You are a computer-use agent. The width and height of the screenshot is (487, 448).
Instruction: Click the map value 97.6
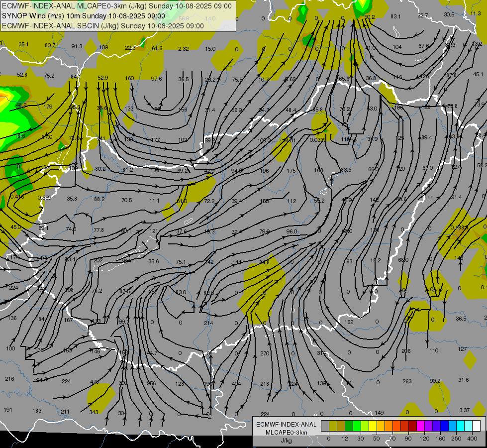pos(156,79)
